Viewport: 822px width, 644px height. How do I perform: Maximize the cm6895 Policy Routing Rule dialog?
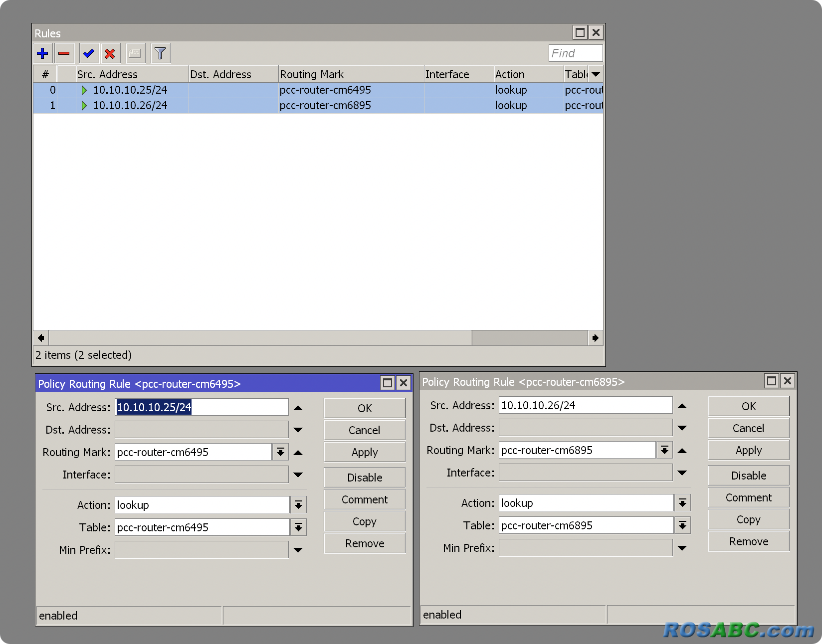[x=772, y=381]
